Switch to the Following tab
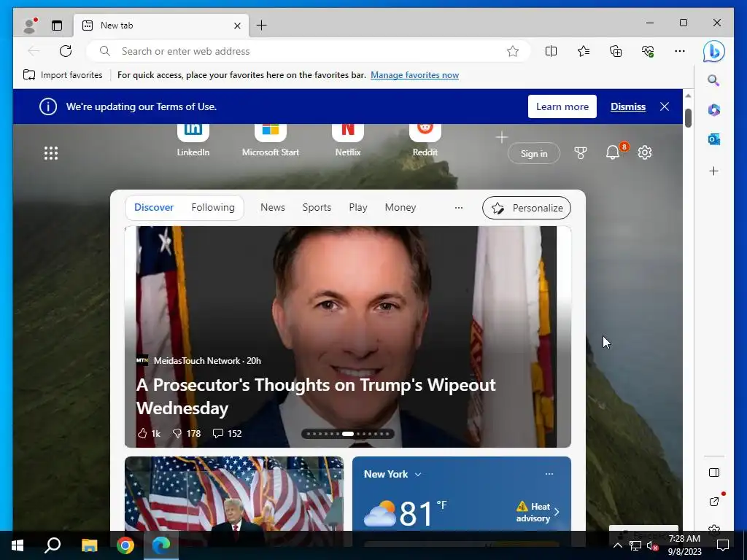The width and height of the screenshot is (747, 560). click(x=213, y=208)
